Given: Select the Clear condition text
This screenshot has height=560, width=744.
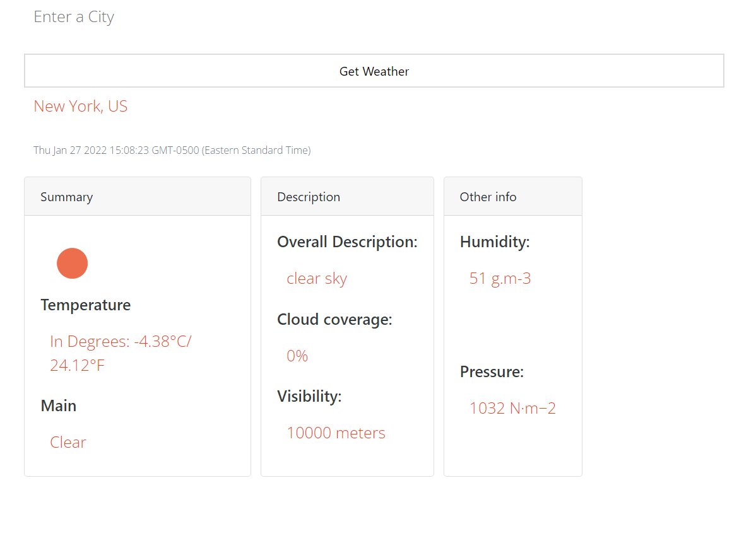Looking at the screenshot, I should point(68,442).
